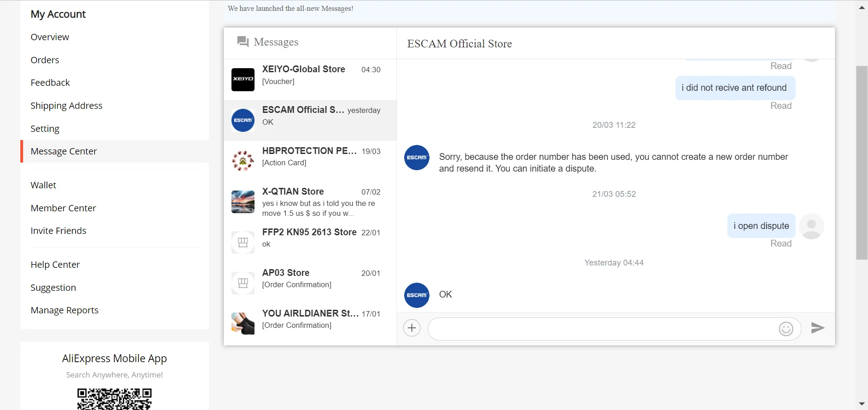Screen dimensions: 868x410
Task: Click the 'Messages' panel heading text
Action: [x=276, y=42]
